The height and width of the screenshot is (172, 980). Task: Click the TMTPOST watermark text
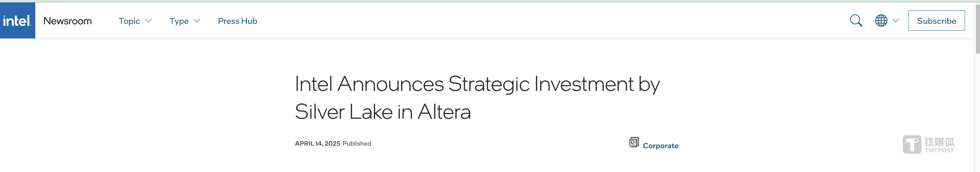pyautogui.click(x=939, y=145)
